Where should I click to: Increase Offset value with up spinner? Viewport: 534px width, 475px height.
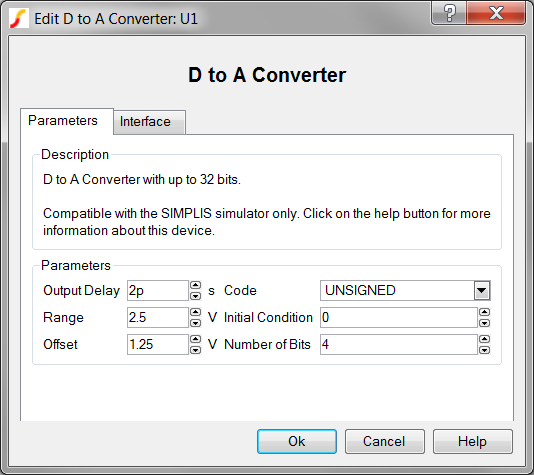[195, 339]
